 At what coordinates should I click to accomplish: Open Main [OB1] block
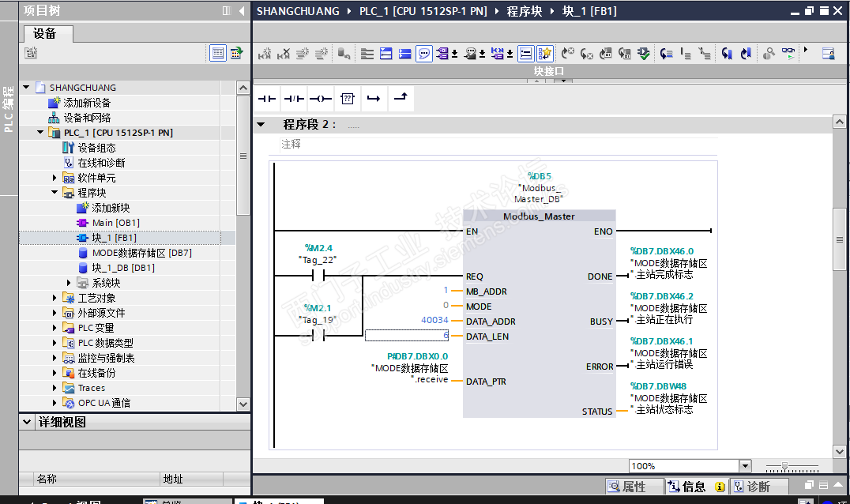coord(115,223)
